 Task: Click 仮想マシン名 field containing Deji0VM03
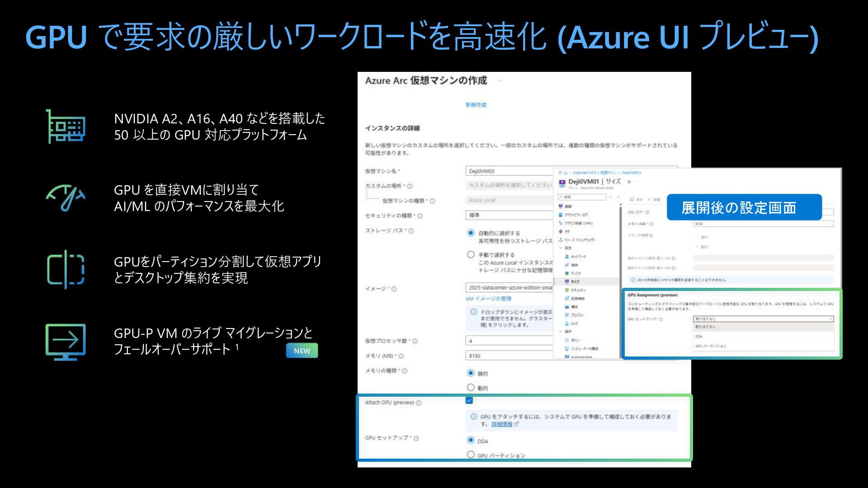tap(509, 171)
